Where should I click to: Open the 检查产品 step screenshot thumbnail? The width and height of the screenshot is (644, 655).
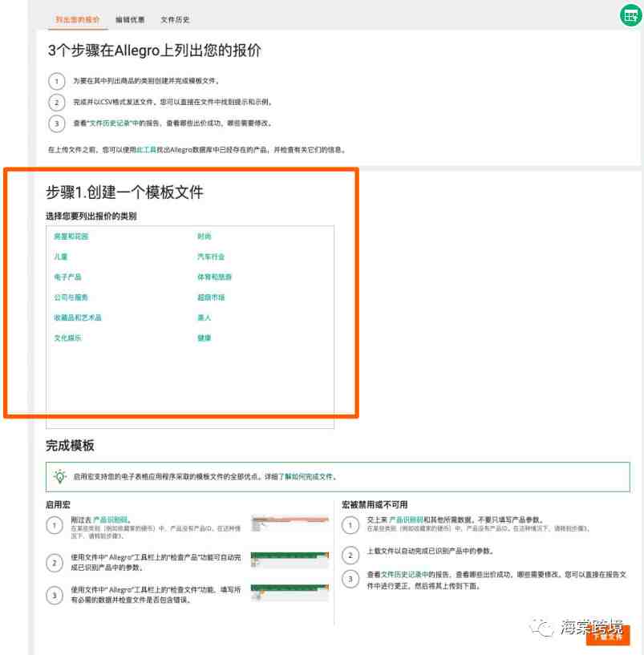click(290, 560)
